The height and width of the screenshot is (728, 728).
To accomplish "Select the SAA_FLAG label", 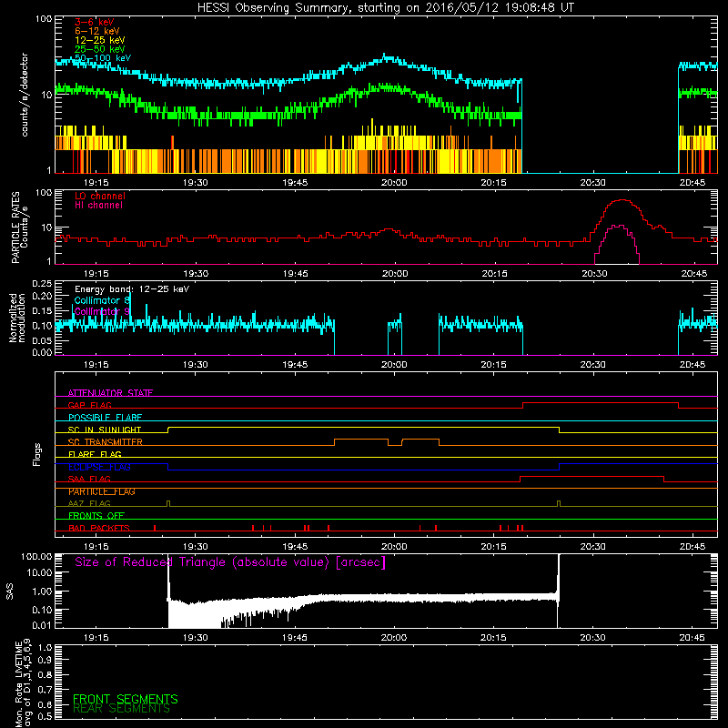I will point(89,480).
